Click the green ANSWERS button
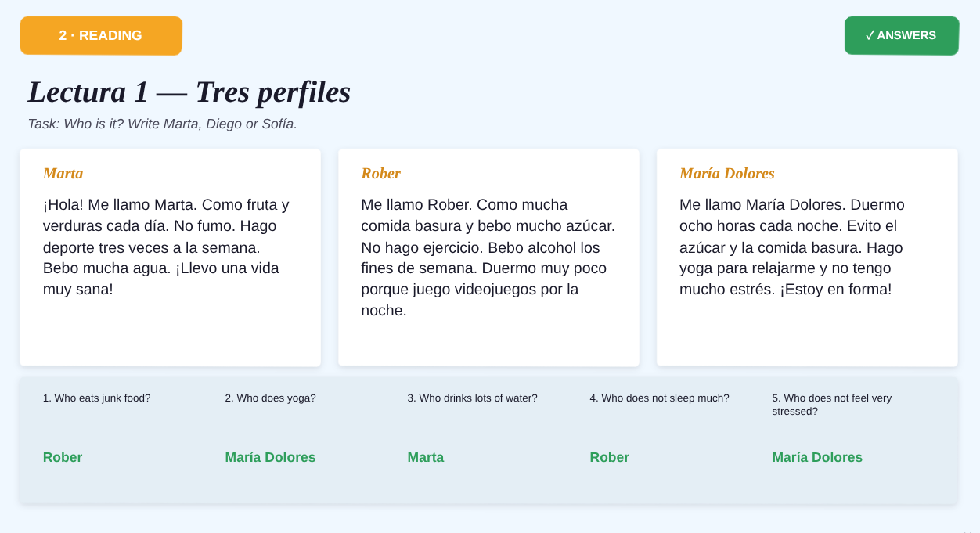The image size is (980, 533). [x=902, y=36]
